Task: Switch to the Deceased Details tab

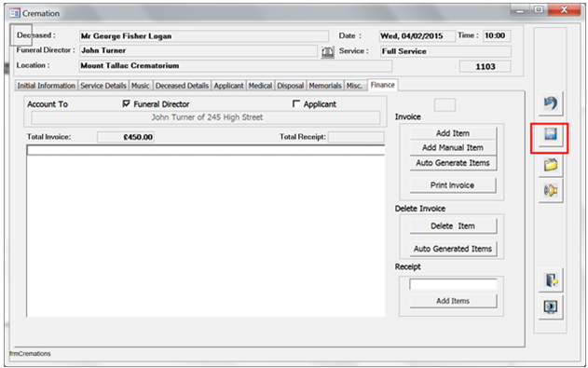Action: point(182,86)
